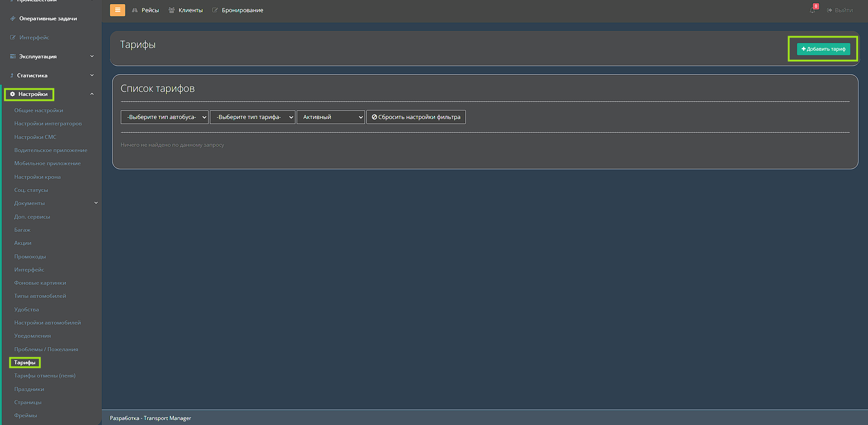The height and width of the screenshot is (425, 868).
Task: Go to Промокоды settings page
Action: point(30,257)
